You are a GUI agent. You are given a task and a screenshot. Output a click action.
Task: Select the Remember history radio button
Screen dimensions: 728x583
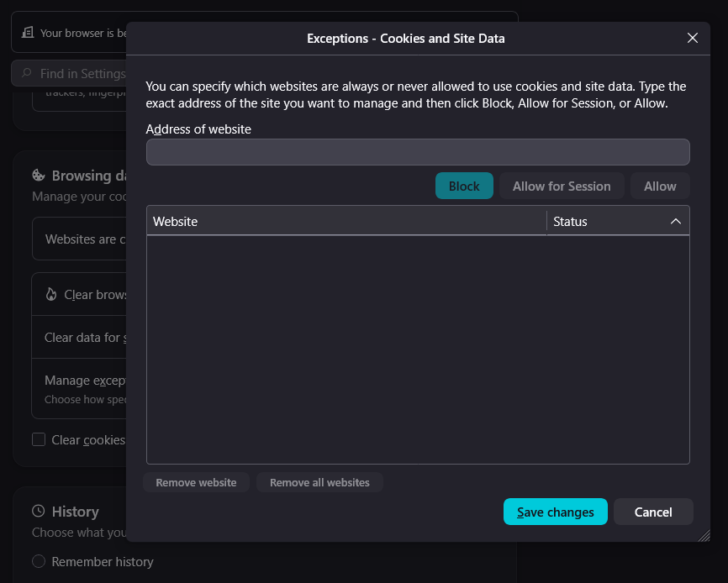pyautogui.click(x=39, y=561)
